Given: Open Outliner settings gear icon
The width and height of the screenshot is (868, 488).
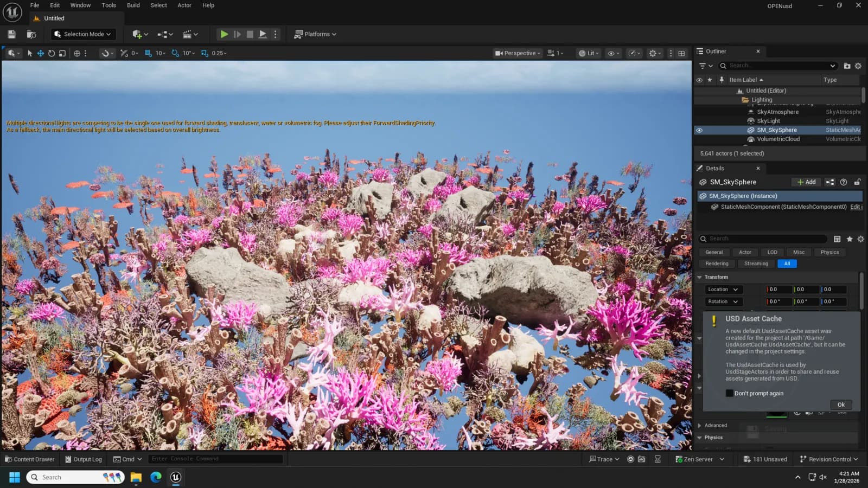Looking at the screenshot, I should pyautogui.click(x=858, y=66).
